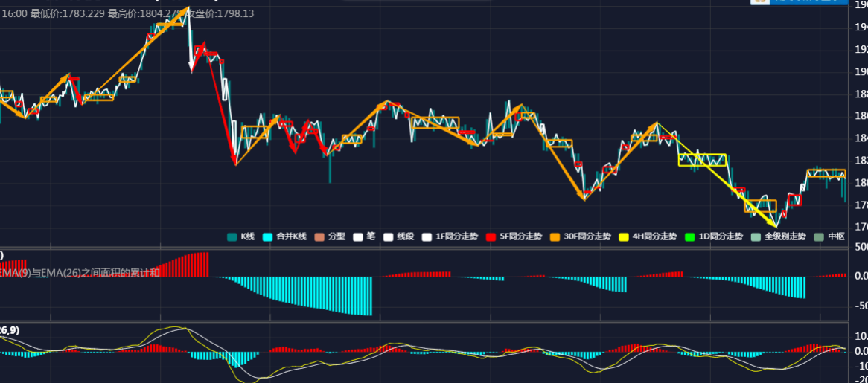Toggle the 分型 legend entry
Screen dimensions: 868x383
329,236
